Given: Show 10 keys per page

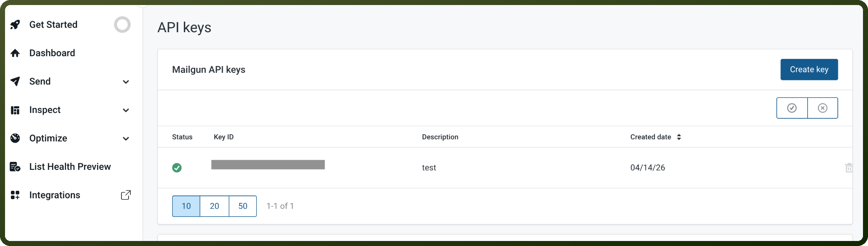Looking at the screenshot, I should [x=186, y=206].
